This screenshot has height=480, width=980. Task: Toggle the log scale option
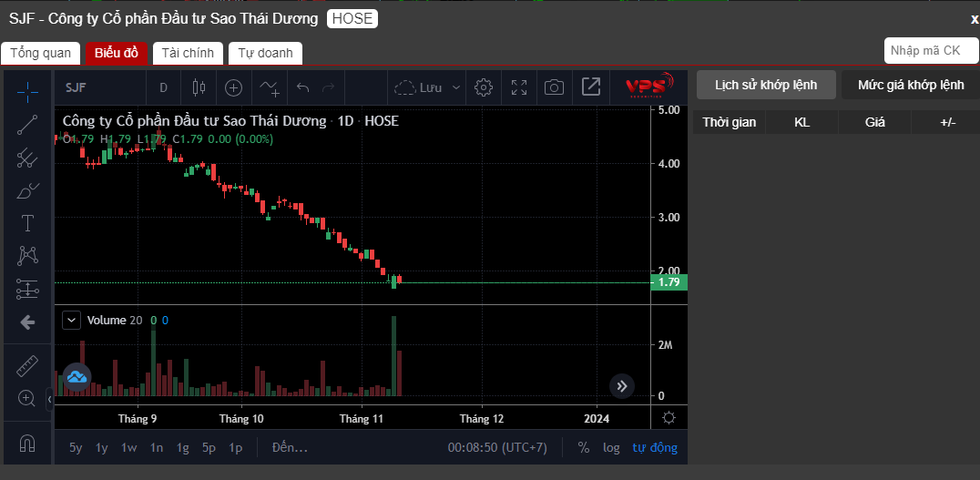click(x=611, y=447)
